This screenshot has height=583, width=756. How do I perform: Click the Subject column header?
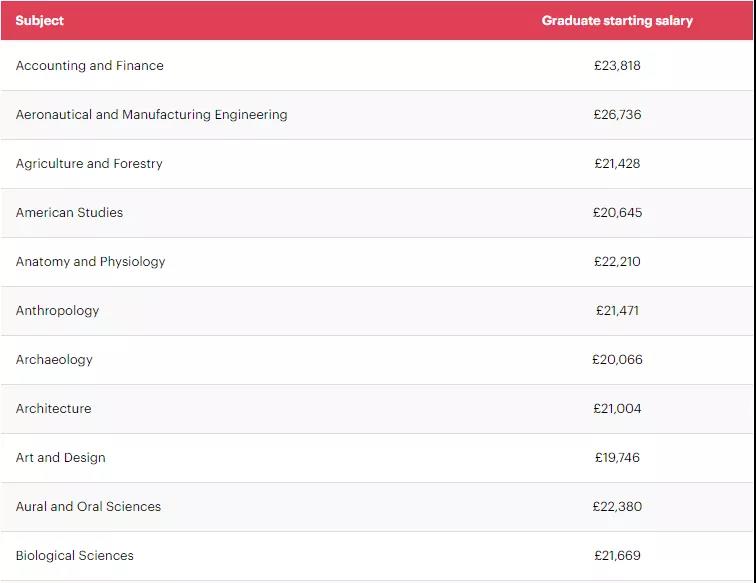point(40,20)
